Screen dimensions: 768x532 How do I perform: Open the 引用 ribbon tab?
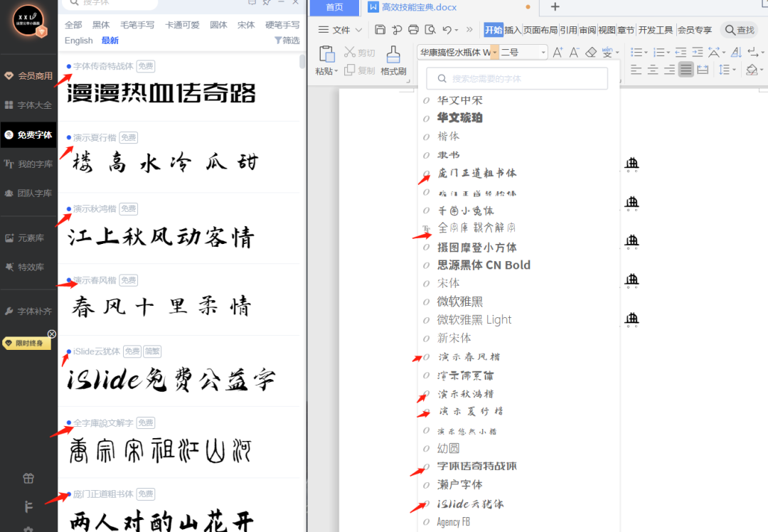[568, 30]
